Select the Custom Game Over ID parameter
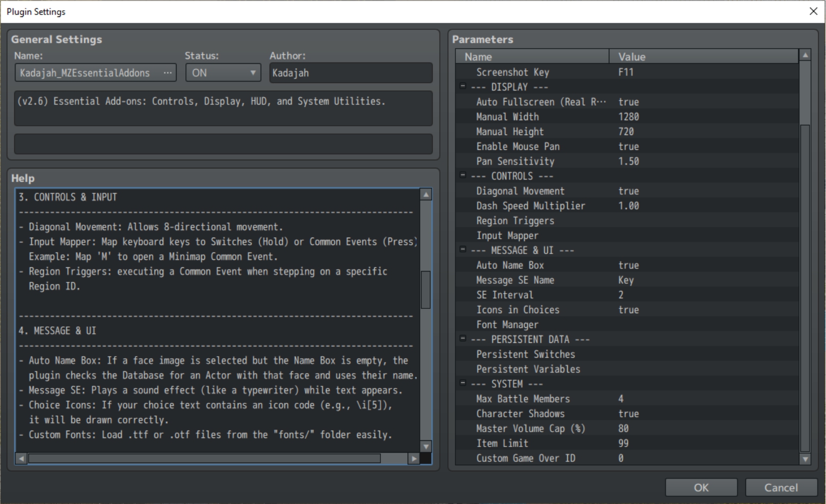Viewport: 826px width, 504px height. pyautogui.click(x=627, y=458)
